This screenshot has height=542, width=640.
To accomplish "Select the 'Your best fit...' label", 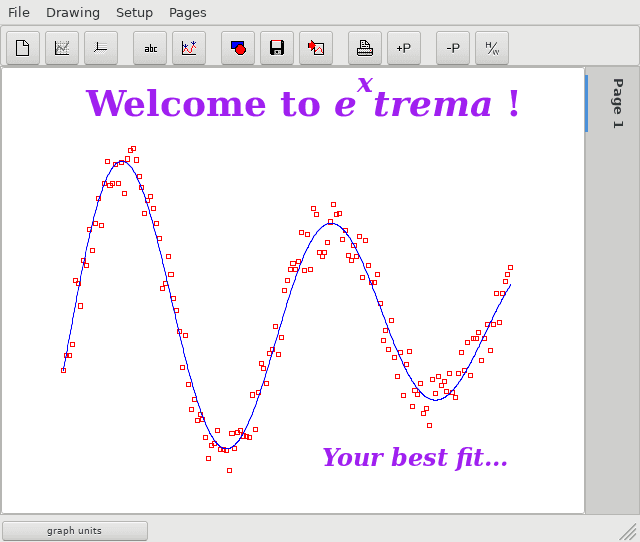I will (415, 458).
